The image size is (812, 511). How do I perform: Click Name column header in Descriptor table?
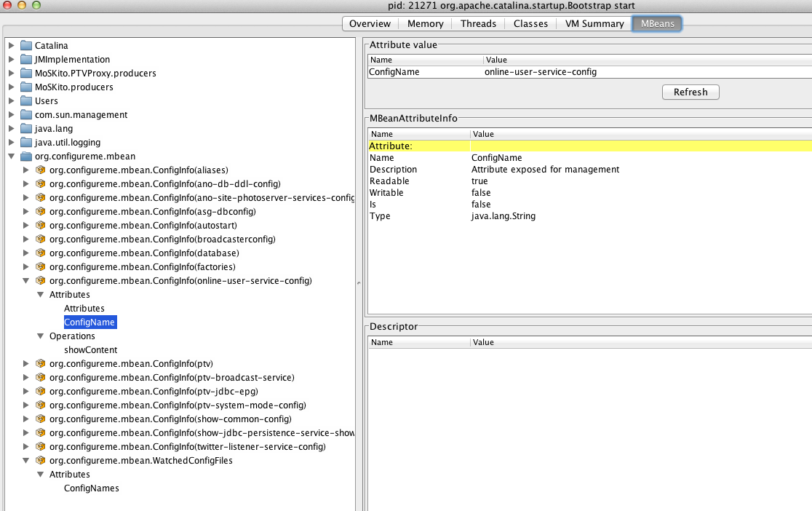(419, 342)
